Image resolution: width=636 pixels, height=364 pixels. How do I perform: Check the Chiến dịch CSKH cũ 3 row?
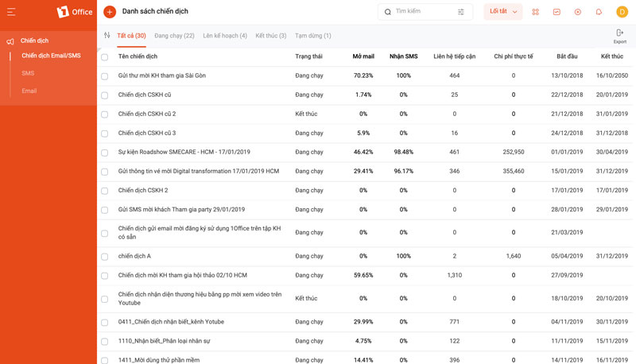[x=105, y=134]
